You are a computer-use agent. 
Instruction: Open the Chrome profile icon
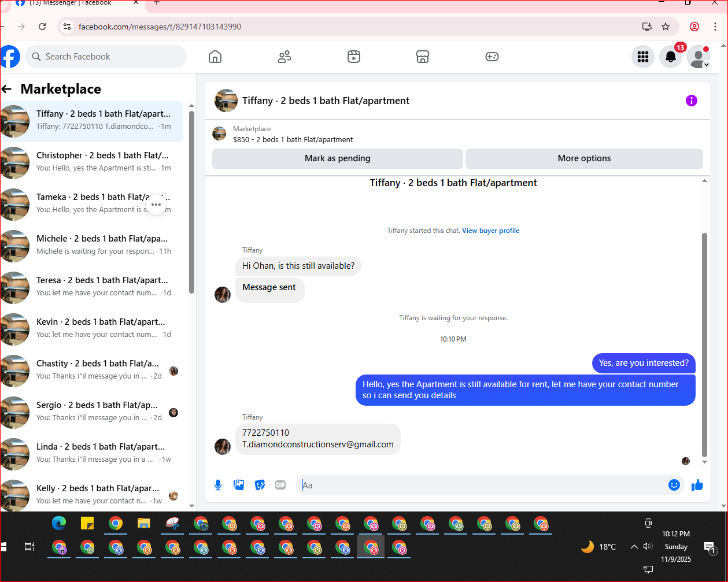point(694,27)
